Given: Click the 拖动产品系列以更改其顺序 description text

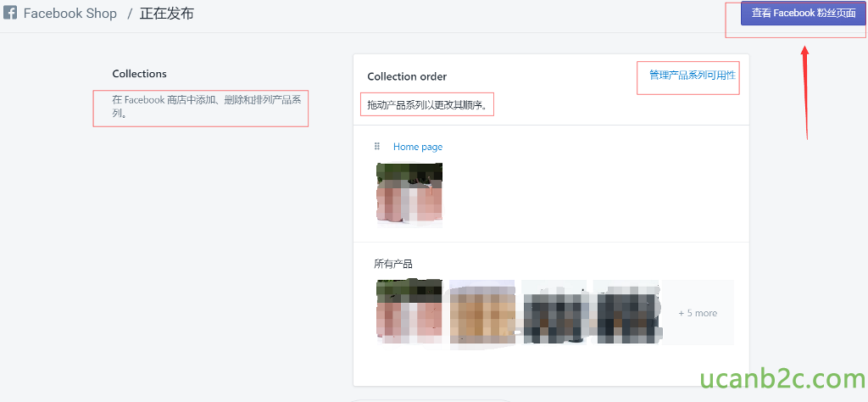Looking at the screenshot, I should (429, 104).
